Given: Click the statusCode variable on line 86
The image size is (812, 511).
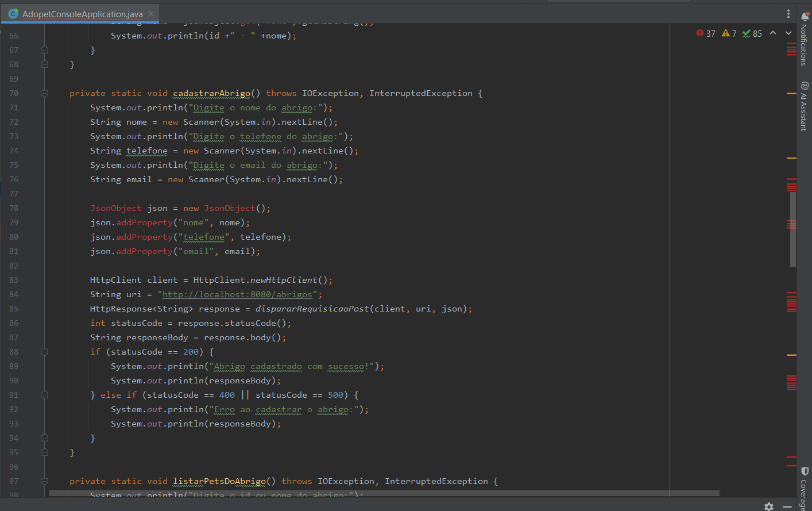Looking at the screenshot, I should 137,323.
